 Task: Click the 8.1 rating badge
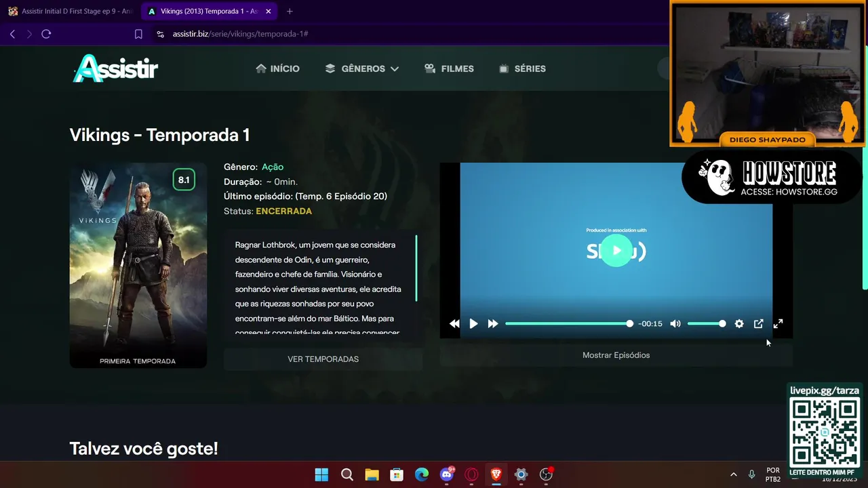click(x=184, y=180)
